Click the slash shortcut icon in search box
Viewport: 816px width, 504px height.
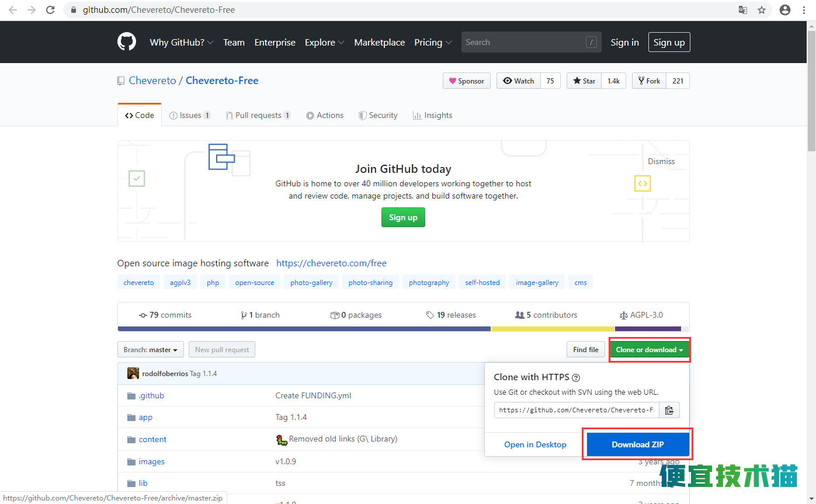coord(591,42)
